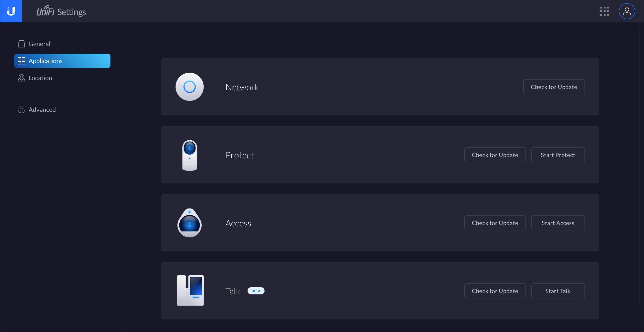Check for Update on Network
This screenshot has height=332, width=644.
pos(554,87)
